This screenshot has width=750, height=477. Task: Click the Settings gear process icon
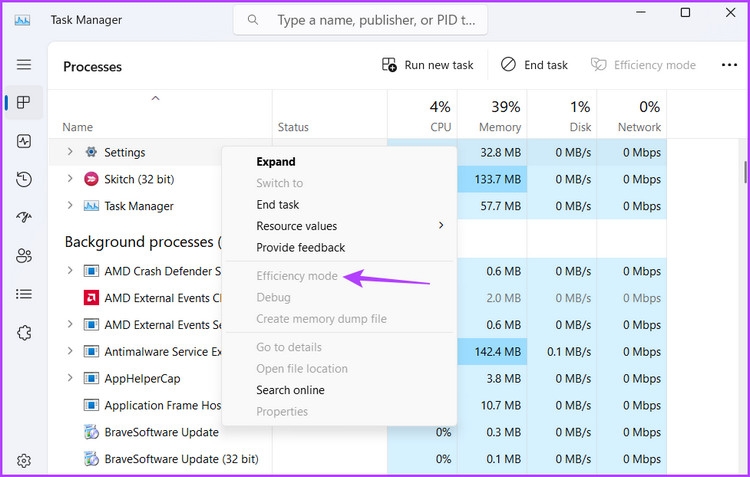91,152
